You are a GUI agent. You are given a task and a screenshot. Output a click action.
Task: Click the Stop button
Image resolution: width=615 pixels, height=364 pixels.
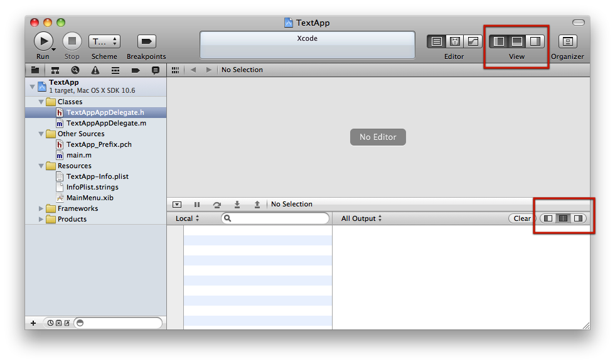(72, 41)
